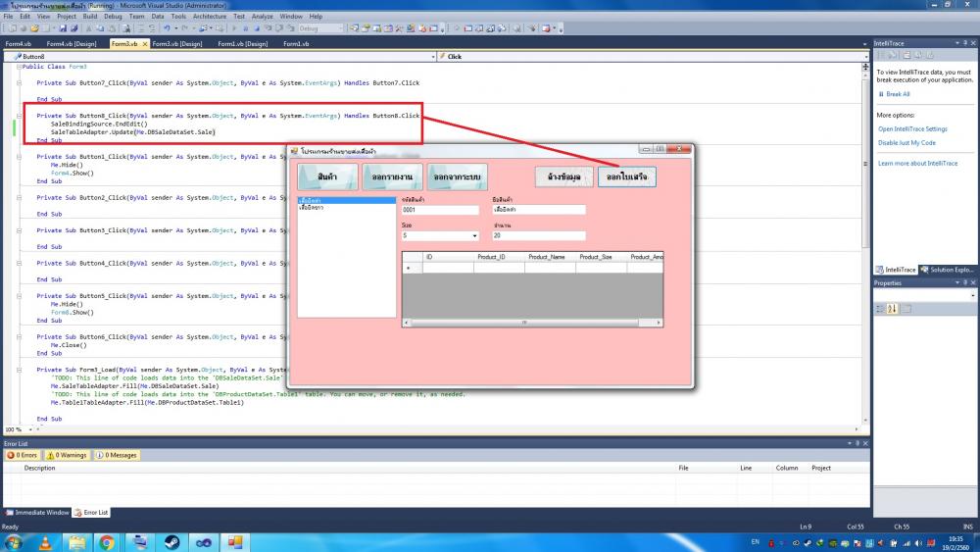
Task: Open the Analyze menu
Action: 262,17
